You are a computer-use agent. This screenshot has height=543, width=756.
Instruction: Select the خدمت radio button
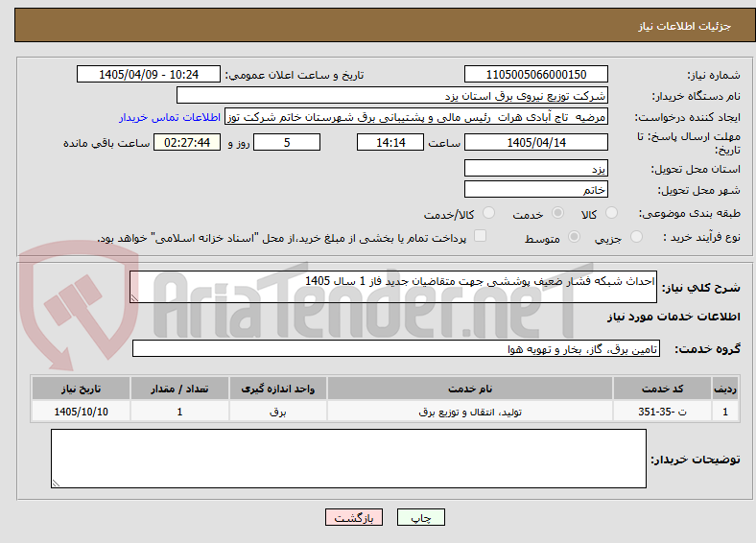(x=557, y=213)
